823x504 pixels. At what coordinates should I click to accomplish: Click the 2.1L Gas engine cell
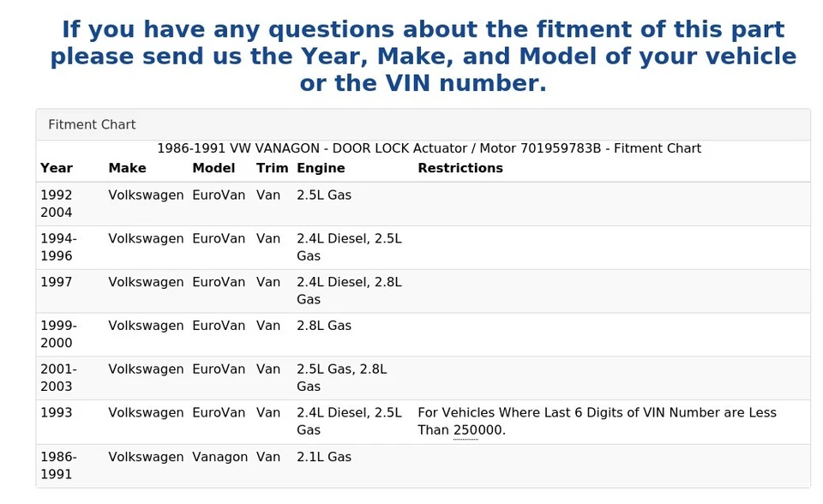(324, 457)
